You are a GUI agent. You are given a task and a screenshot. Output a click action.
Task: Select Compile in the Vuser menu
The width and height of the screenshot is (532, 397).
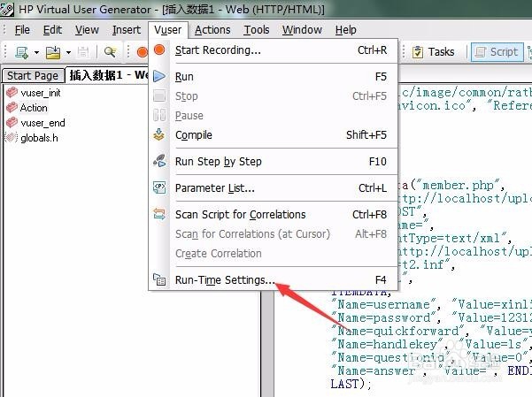[x=274, y=135]
